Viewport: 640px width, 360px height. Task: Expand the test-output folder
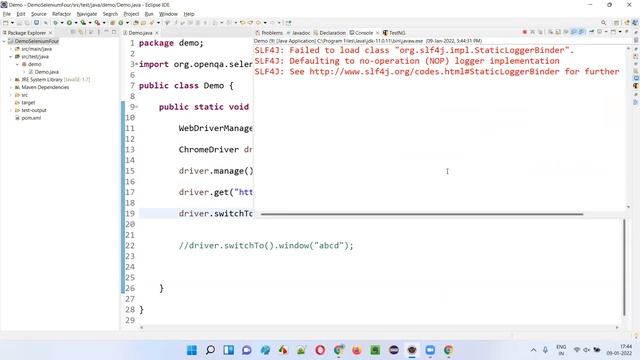tap(11, 110)
